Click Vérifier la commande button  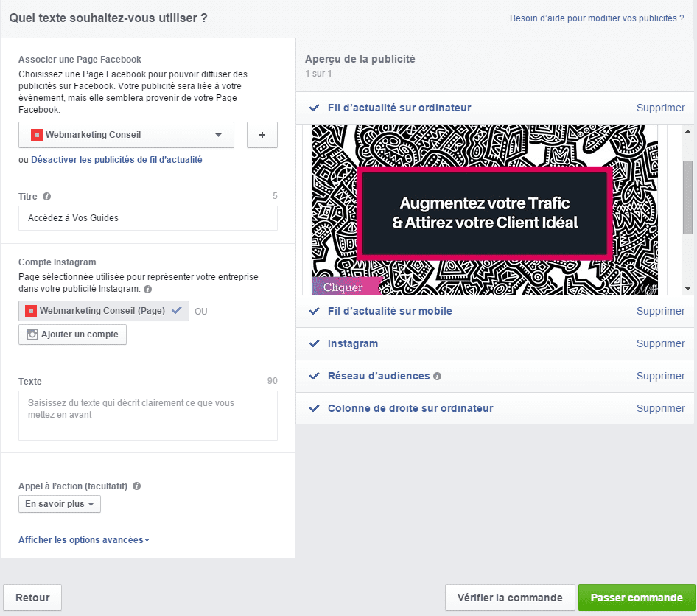click(510, 598)
